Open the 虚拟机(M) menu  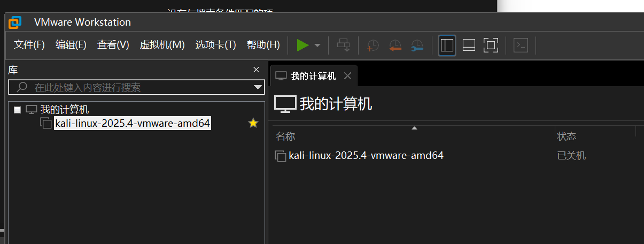(162, 45)
